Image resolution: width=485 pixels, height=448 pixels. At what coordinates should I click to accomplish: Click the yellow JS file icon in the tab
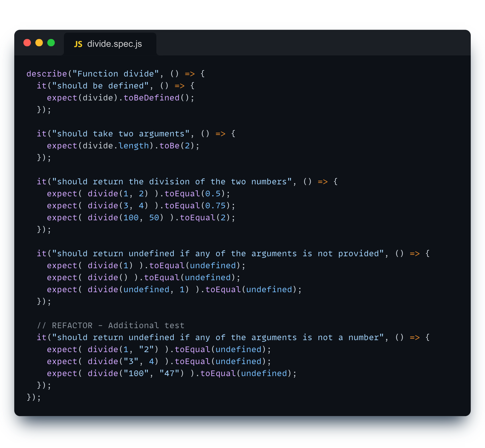[x=78, y=44]
